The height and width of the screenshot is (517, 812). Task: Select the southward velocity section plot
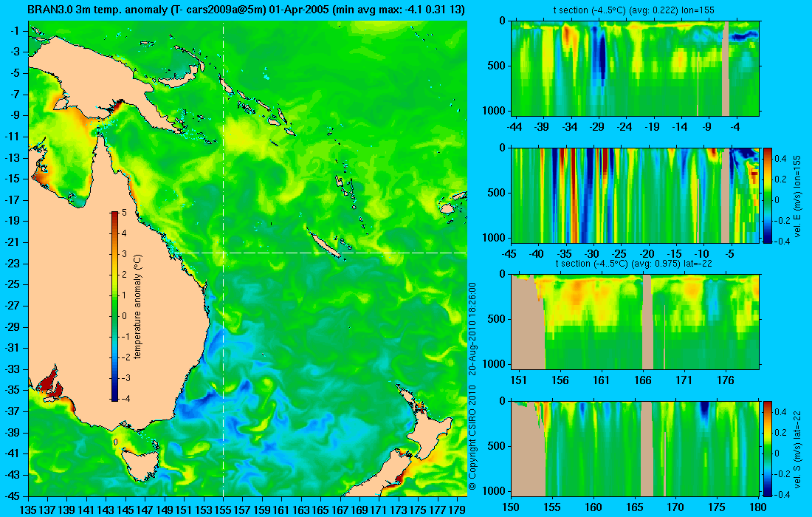(x=636, y=448)
